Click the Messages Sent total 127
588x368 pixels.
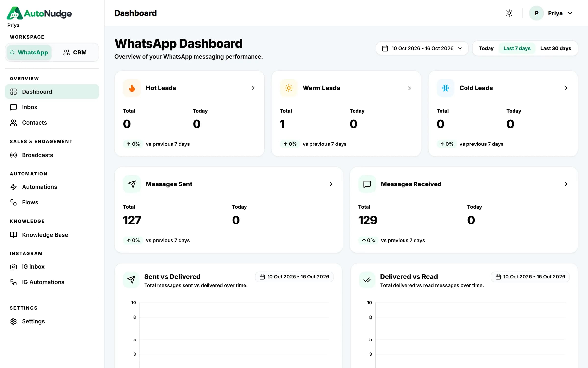pos(132,220)
